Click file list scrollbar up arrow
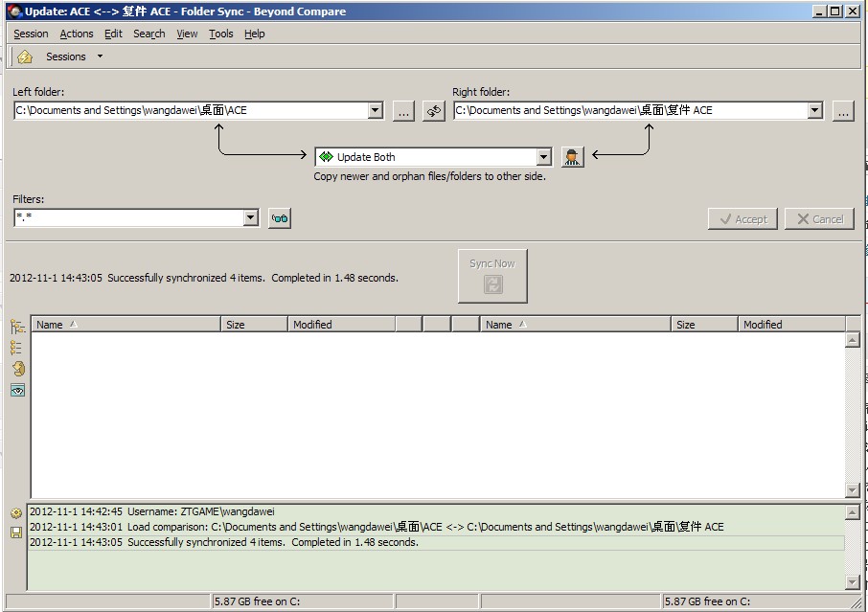The width and height of the screenshot is (868, 612). click(853, 340)
